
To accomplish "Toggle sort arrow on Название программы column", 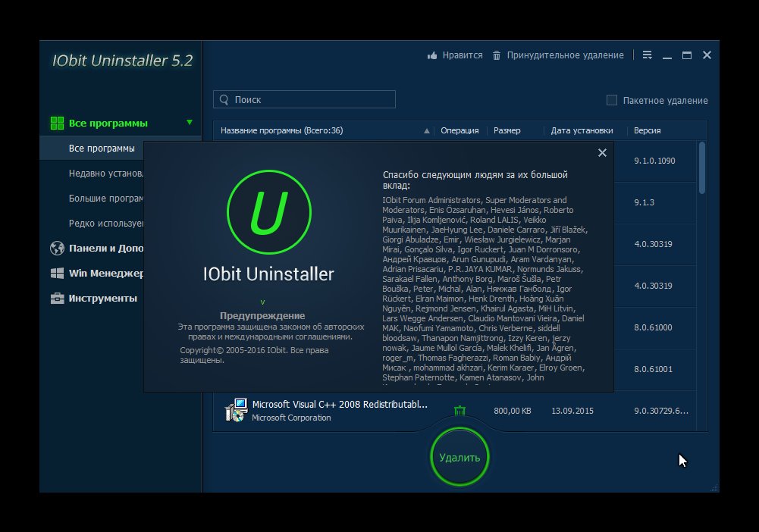I will coord(426,131).
